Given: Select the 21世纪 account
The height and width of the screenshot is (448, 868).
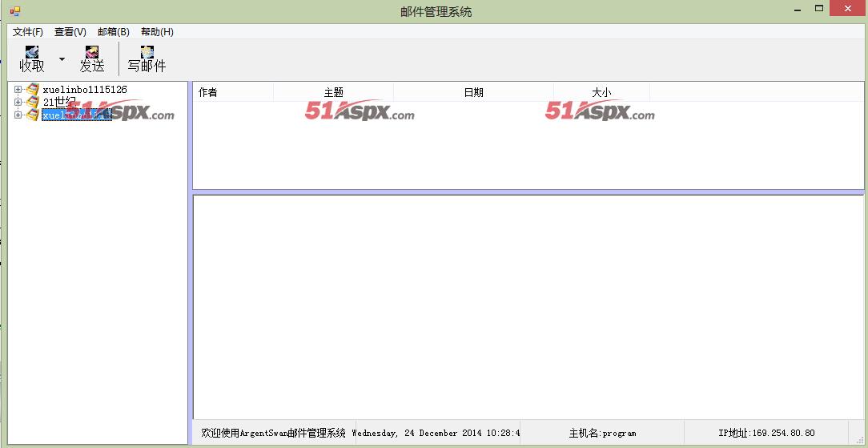Looking at the screenshot, I should pyautogui.click(x=58, y=102).
